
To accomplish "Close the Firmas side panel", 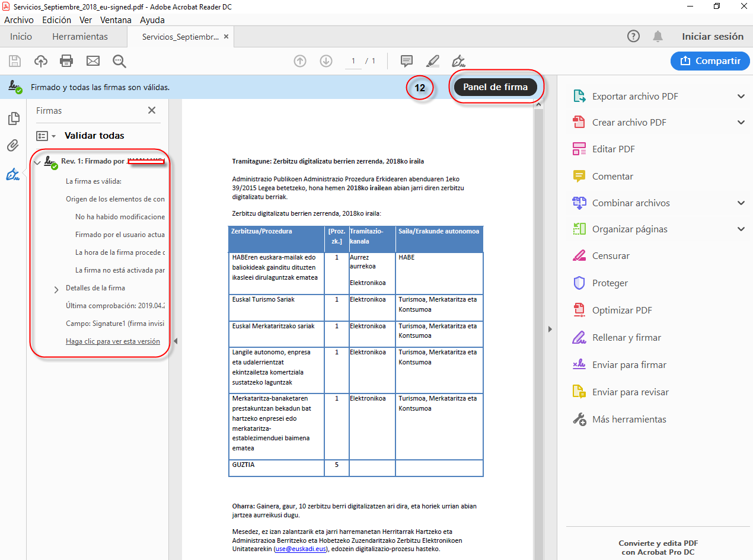I will (x=152, y=111).
